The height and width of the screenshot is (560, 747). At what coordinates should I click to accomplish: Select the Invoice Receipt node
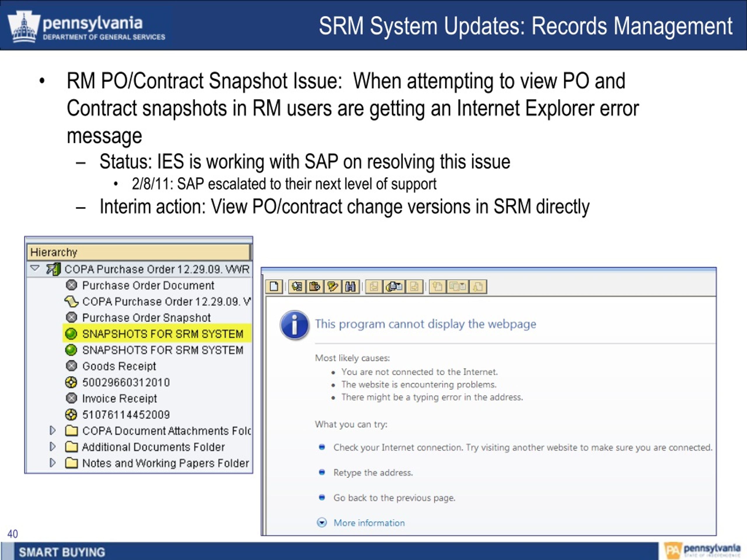coord(120,399)
